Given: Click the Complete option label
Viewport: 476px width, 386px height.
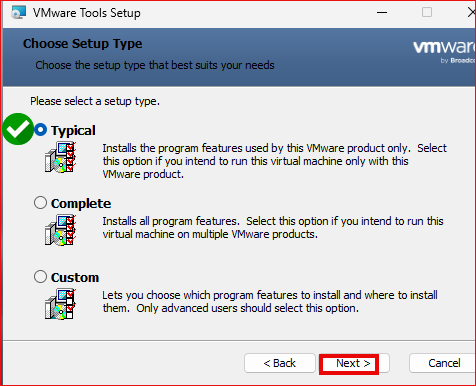Looking at the screenshot, I should pos(81,203).
